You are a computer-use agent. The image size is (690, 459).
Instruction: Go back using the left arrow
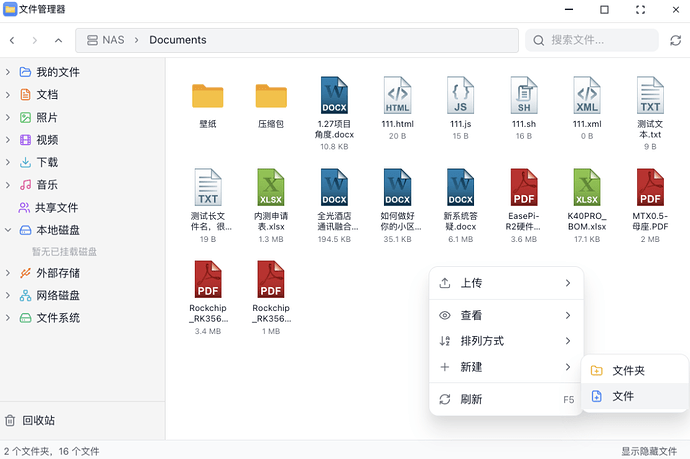point(12,41)
